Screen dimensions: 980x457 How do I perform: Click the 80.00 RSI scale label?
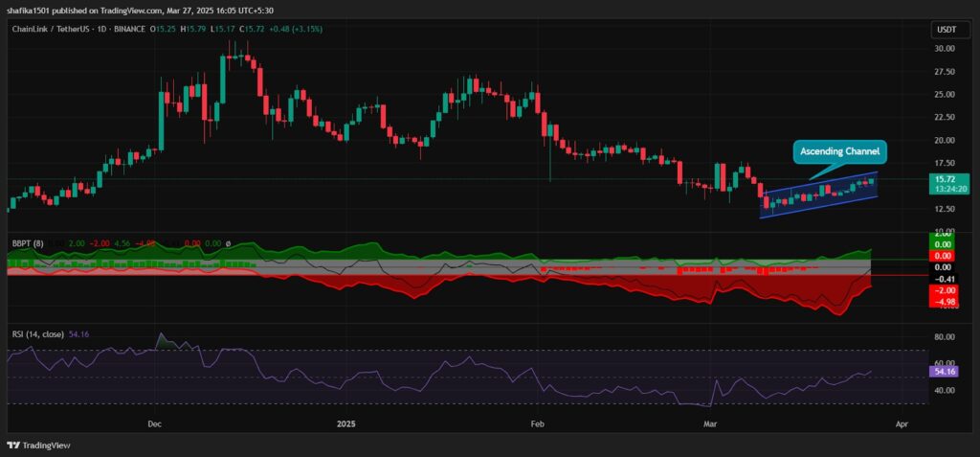[x=946, y=337]
